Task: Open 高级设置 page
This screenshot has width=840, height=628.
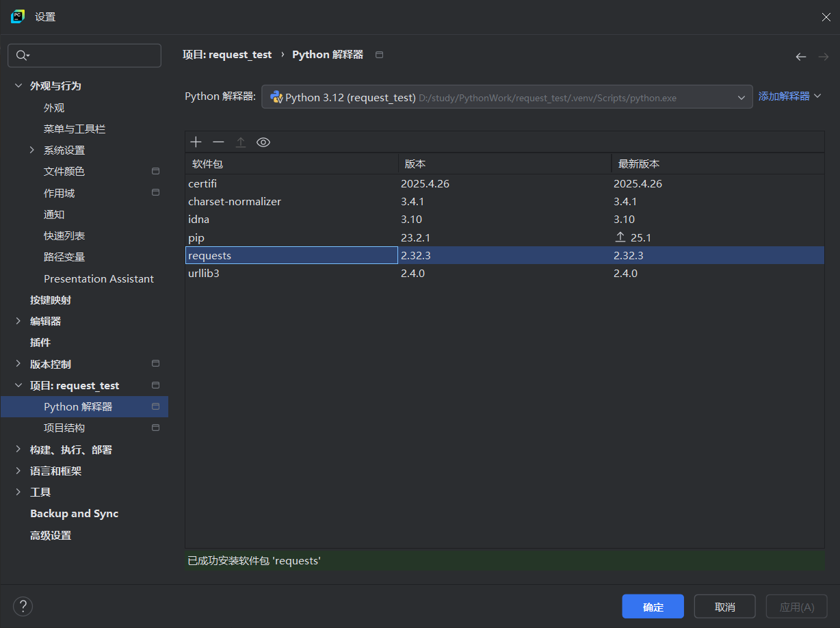Action: pyautogui.click(x=51, y=535)
